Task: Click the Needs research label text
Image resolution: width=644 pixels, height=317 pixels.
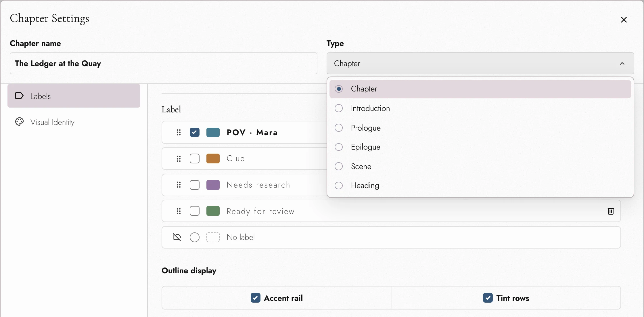Action: click(x=258, y=185)
